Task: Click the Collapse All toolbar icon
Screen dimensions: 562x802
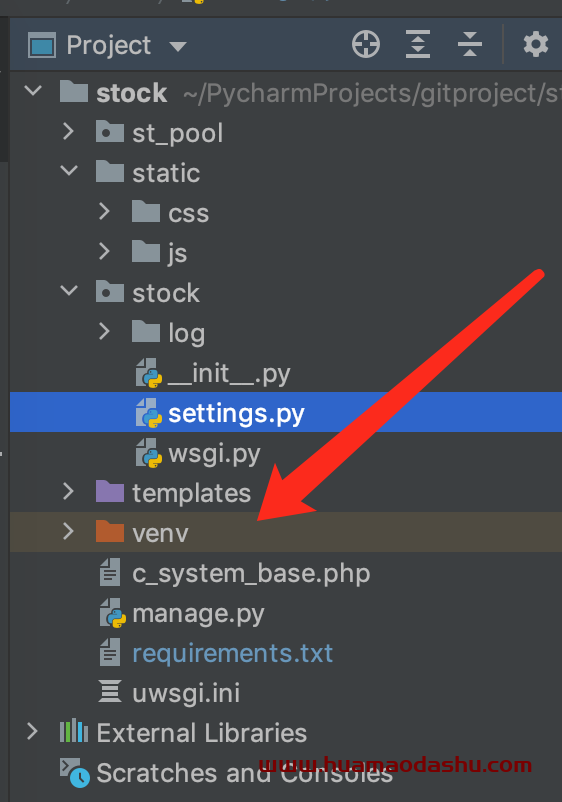Action: 469,44
